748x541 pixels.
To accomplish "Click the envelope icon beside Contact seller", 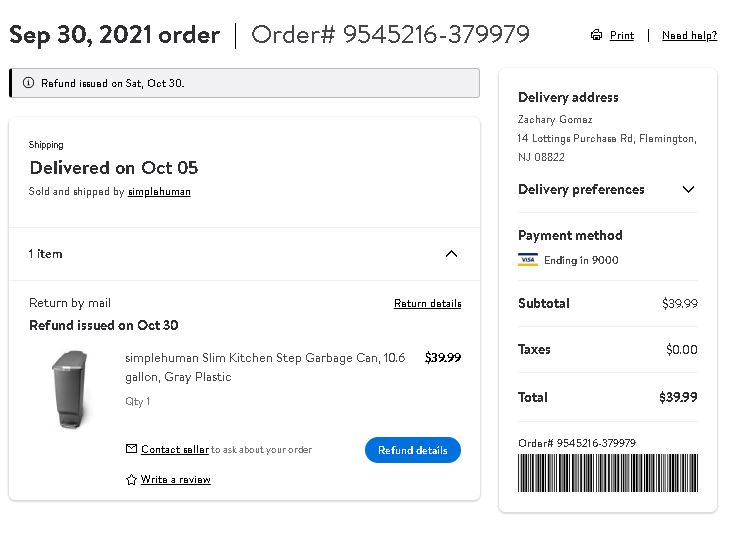I will tap(131, 449).
